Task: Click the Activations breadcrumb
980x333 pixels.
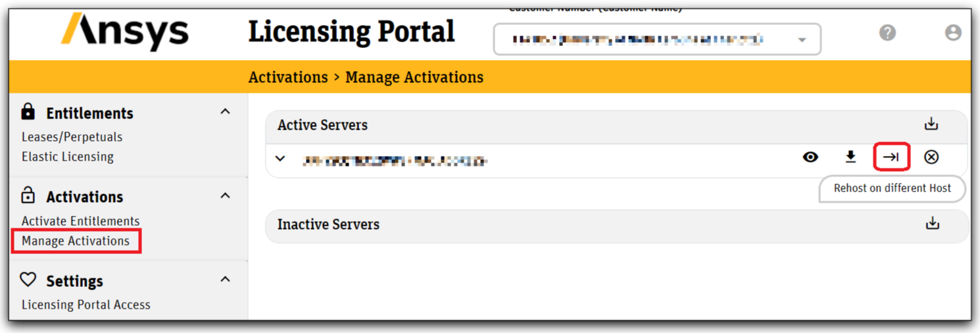Action: (288, 77)
